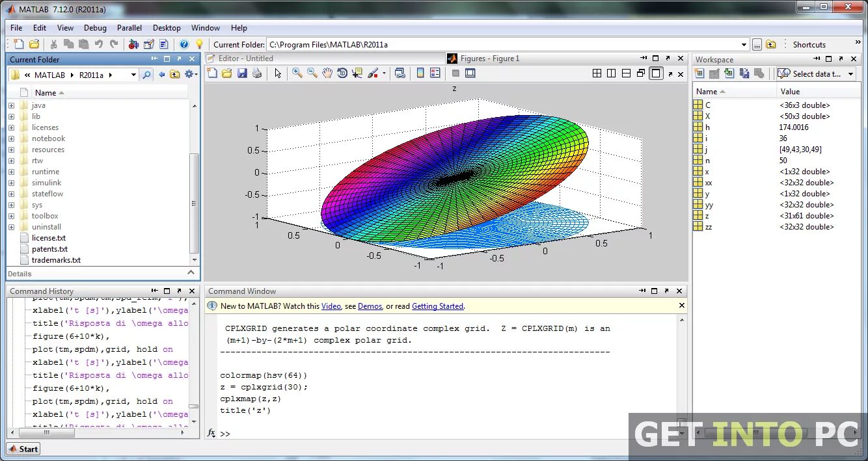Click the Demos link
Image resolution: width=868 pixels, height=461 pixels.
370,306
